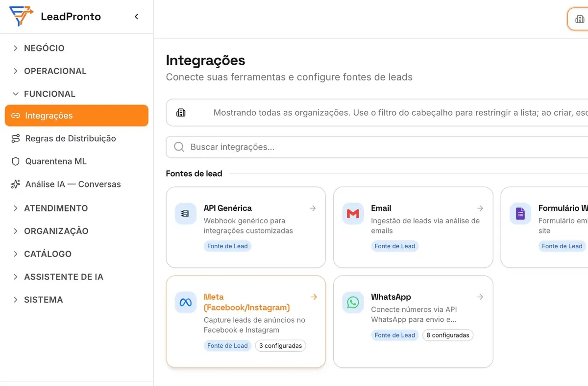Click Fonte de Lead tag on Formulário card
The width and height of the screenshot is (588, 386).
[x=562, y=246]
